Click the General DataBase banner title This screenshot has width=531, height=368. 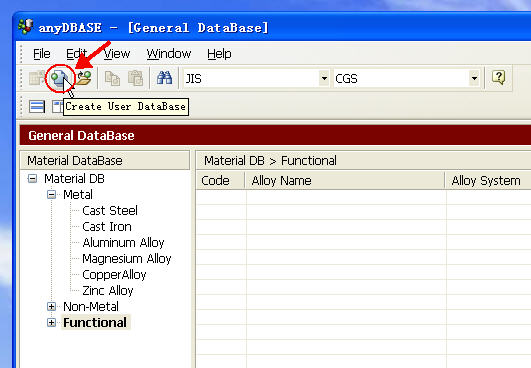pyautogui.click(x=81, y=135)
